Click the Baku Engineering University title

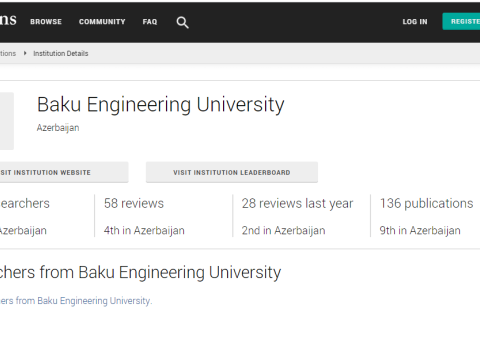point(160,105)
